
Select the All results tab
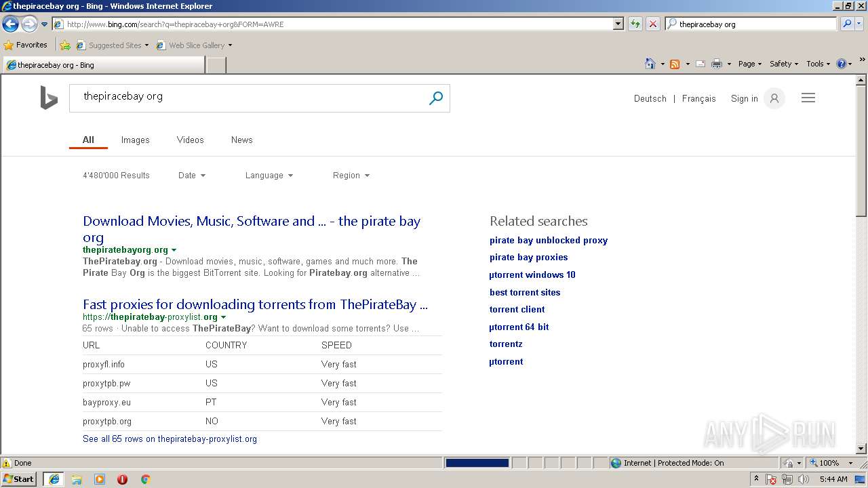(x=88, y=140)
